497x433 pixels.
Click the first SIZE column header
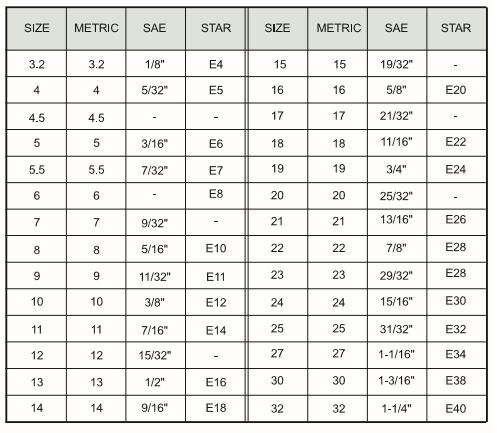tap(36, 29)
